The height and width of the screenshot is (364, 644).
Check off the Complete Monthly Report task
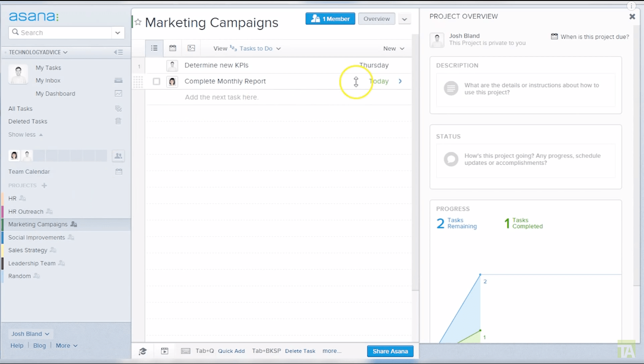156,81
